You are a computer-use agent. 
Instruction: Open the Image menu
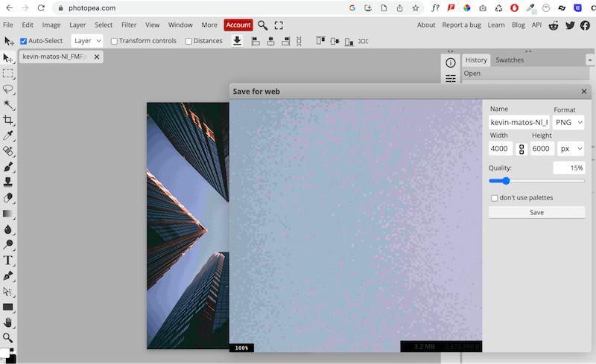pyautogui.click(x=51, y=25)
